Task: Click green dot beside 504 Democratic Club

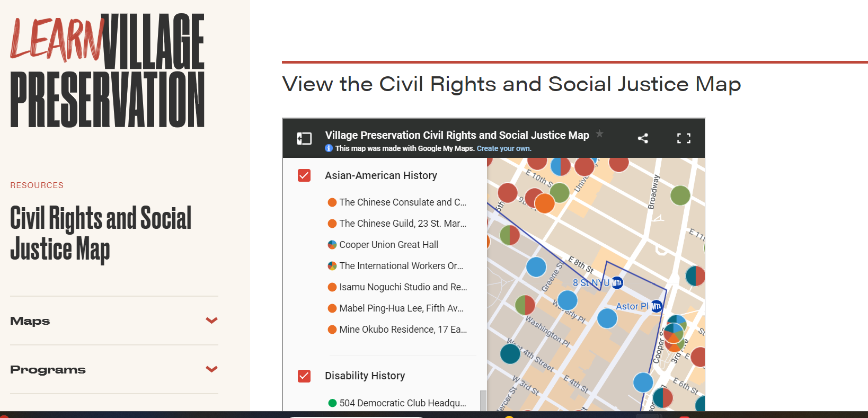Action: pyautogui.click(x=332, y=403)
